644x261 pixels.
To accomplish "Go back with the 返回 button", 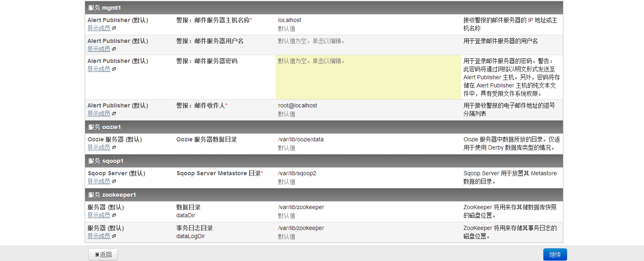I will tap(103, 254).
